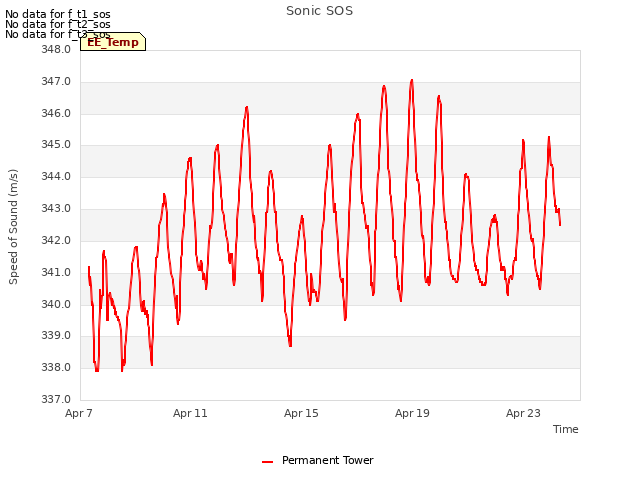Click the 344.0 y-axis tick label
This screenshot has width=640, height=480.
click(x=56, y=176)
